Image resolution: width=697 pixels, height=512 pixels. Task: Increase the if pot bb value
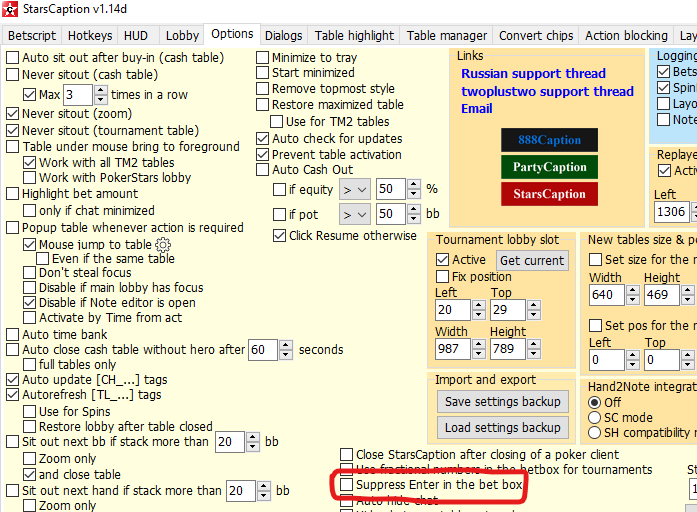pyautogui.click(x=414, y=210)
